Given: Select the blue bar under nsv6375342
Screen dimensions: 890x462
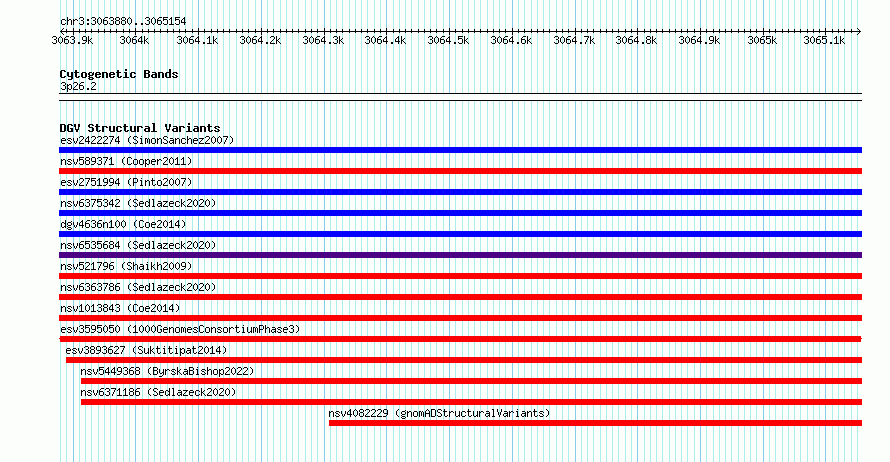Looking at the screenshot, I should coord(460,213).
